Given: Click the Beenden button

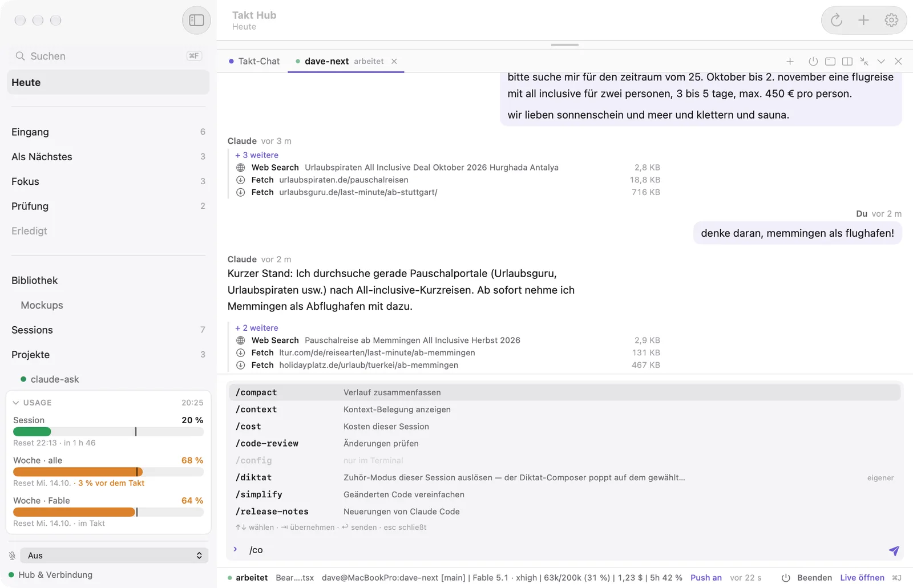Looking at the screenshot, I should tap(814, 578).
